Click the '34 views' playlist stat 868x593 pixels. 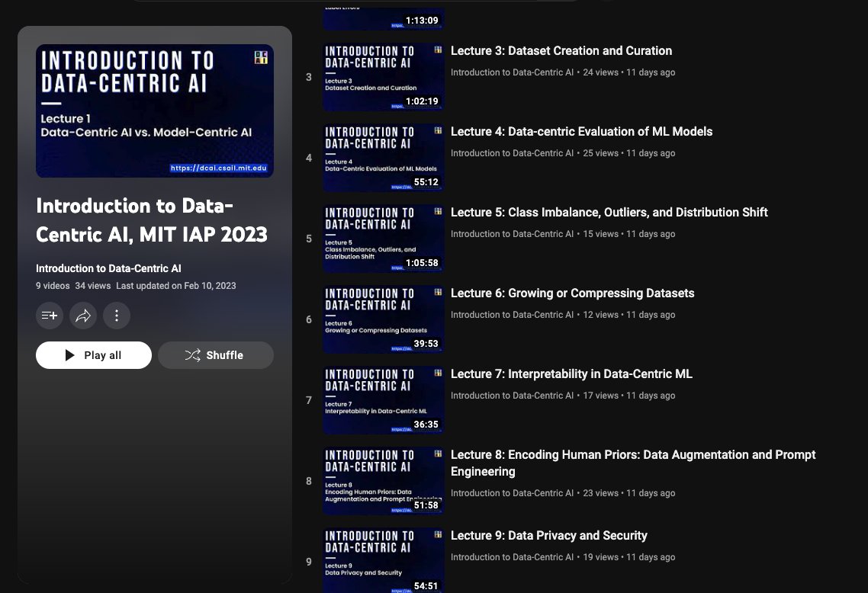93,286
